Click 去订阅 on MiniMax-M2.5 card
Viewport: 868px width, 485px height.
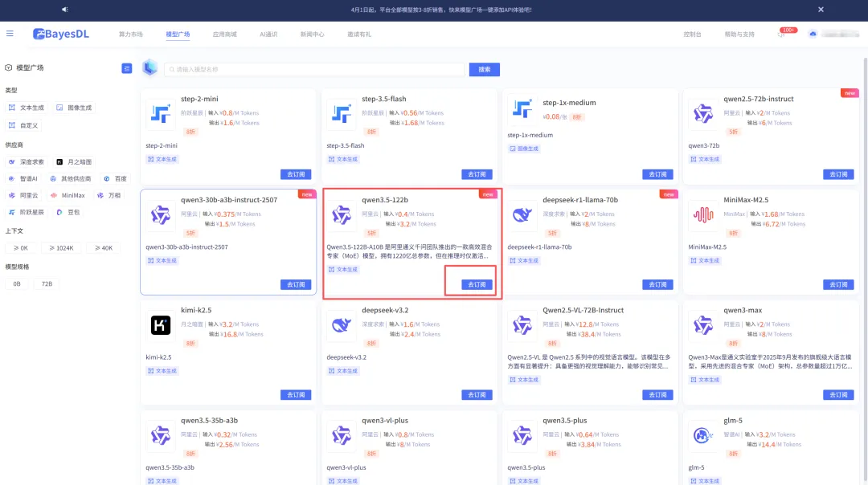point(838,284)
